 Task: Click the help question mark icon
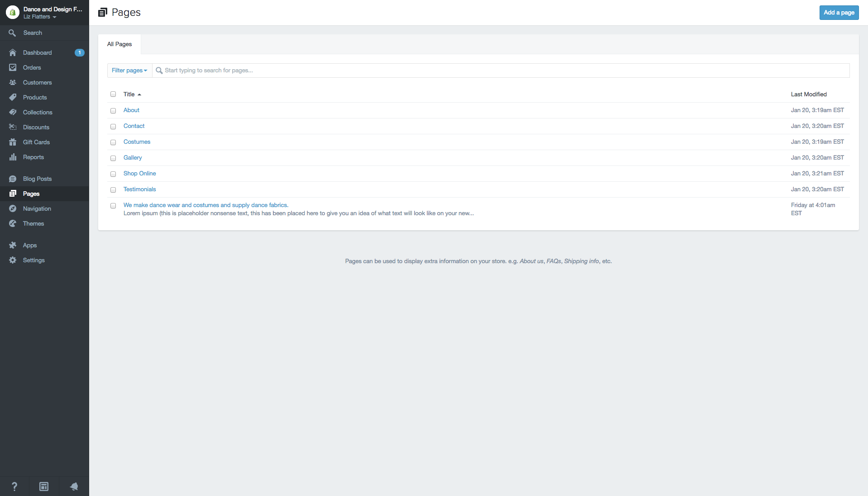click(14, 487)
